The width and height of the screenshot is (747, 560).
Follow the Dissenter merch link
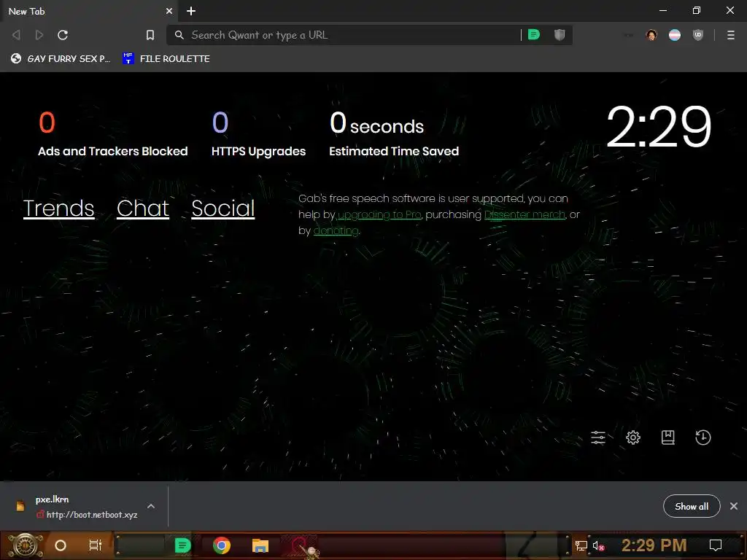[x=525, y=215]
